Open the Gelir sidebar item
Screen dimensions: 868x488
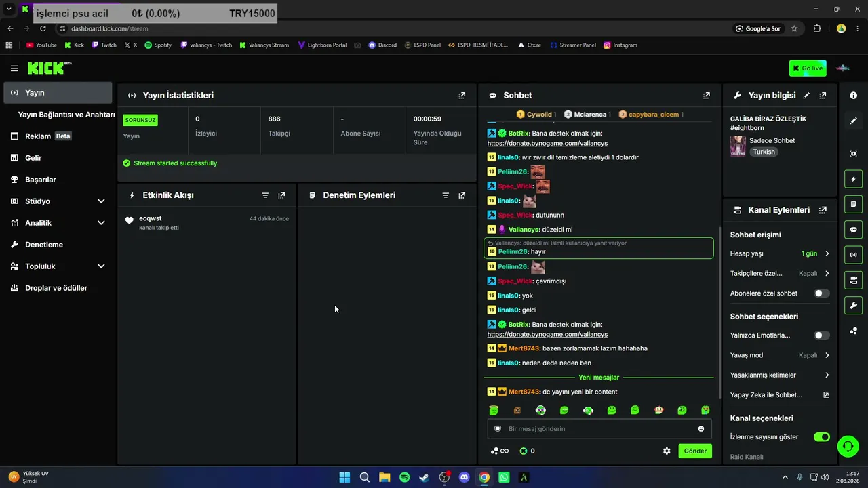(58, 158)
